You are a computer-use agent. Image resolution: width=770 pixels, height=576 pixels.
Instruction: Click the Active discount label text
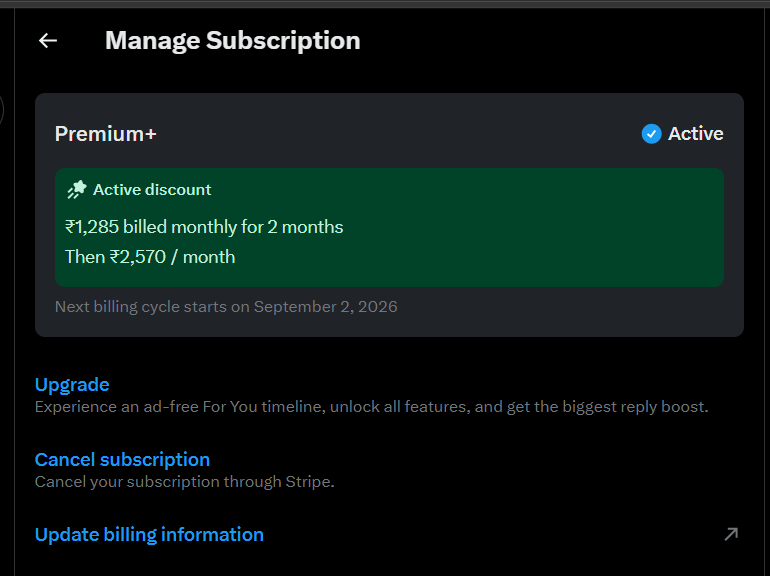click(152, 190)
